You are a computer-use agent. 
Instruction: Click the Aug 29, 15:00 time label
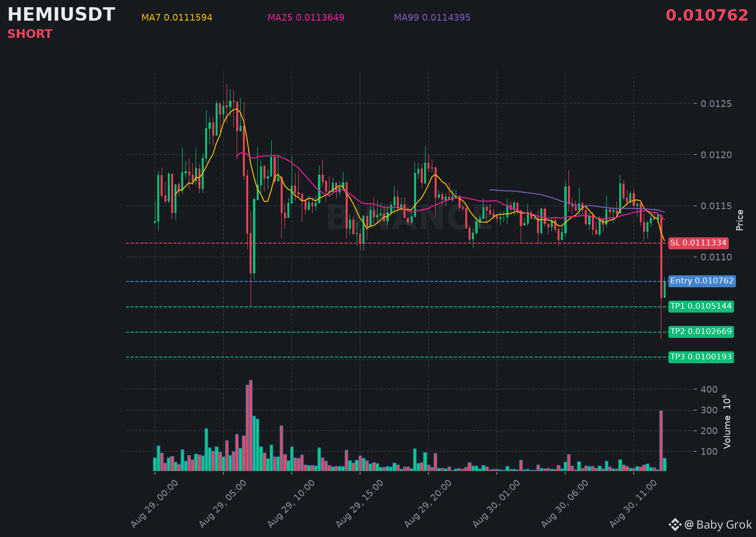point(360,503)
